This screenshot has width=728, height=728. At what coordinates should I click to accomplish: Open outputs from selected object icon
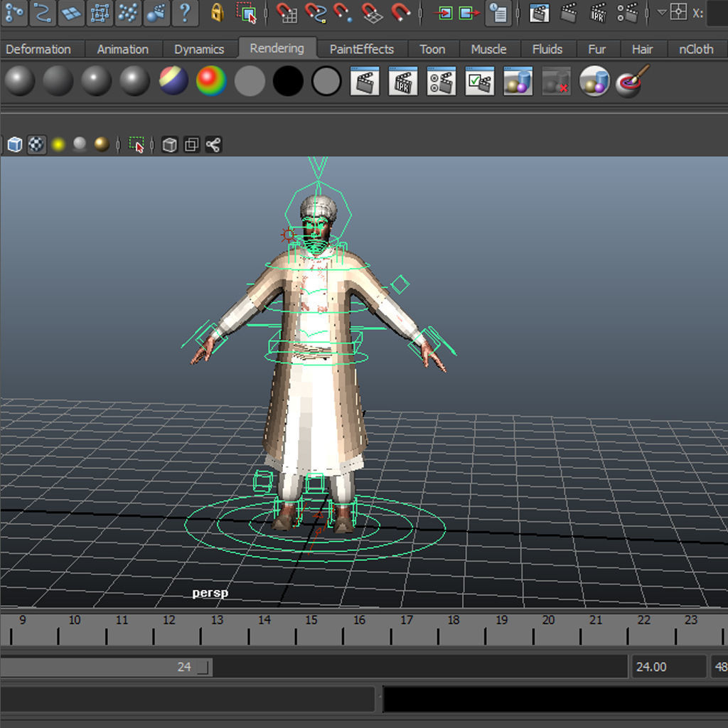469,13
